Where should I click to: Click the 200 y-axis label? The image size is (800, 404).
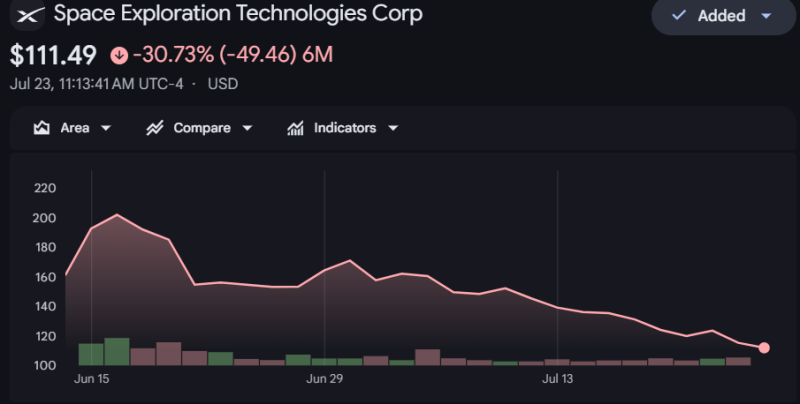(x=44, y=218)
